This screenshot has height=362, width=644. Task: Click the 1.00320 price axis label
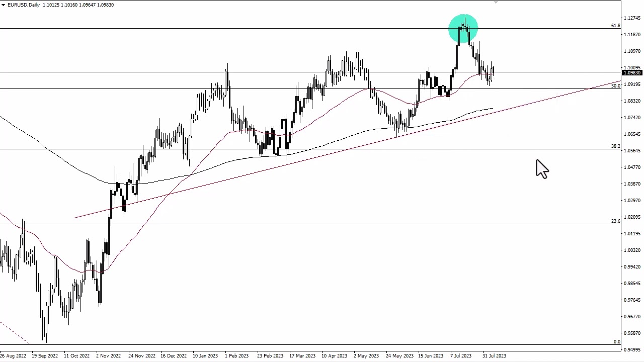632,250
